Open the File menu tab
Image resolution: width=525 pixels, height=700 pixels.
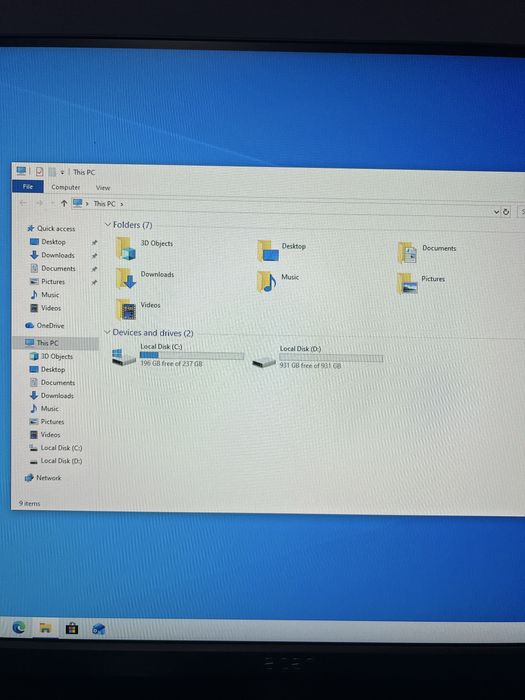click(28, 187)
